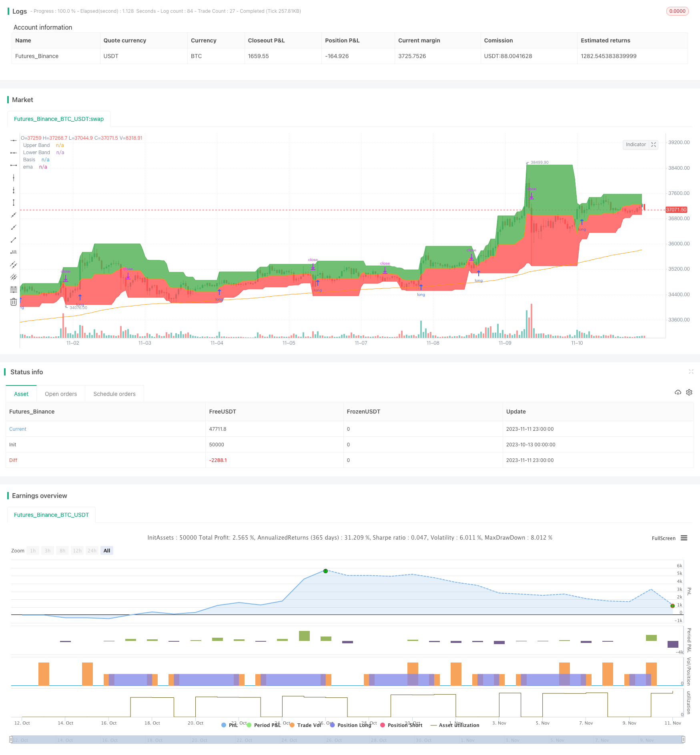The width and height of the screenshot is (700, 755).
Task: Set zoom range to 8h
Action: (62, 550)
